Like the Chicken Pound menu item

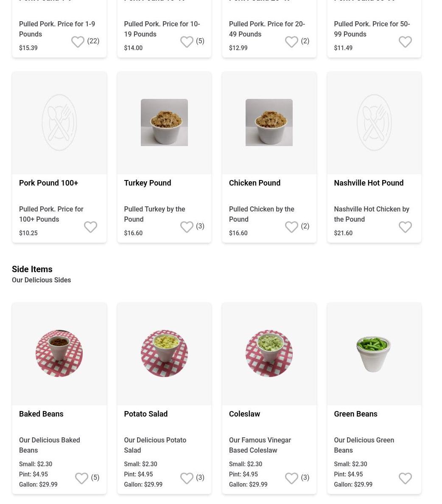[x=291, y=227]
